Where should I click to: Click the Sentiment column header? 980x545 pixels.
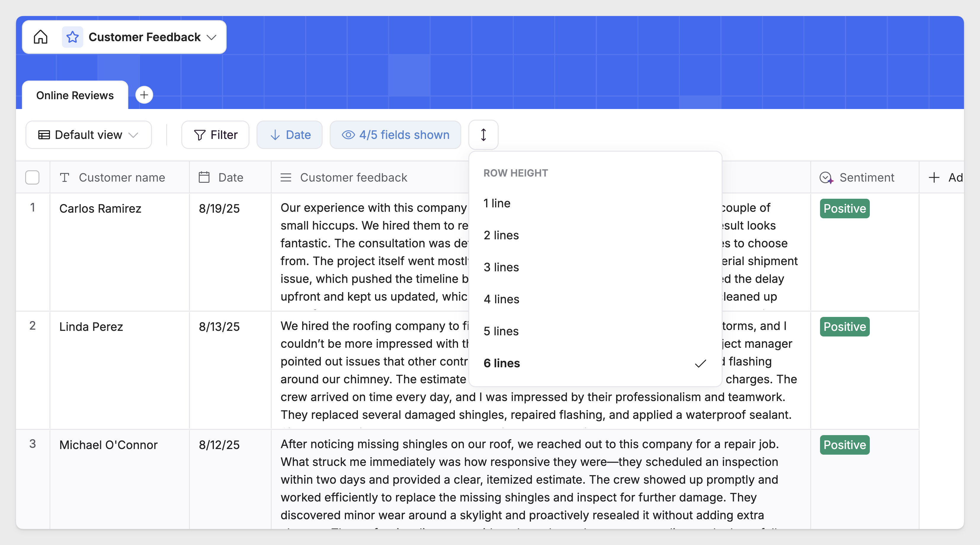point(864,177)
